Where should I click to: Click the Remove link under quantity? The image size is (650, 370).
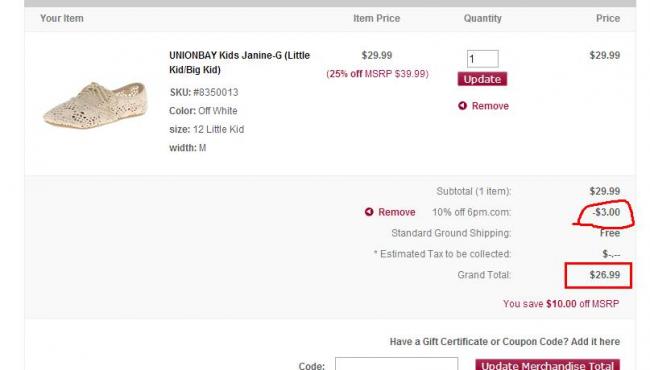point(490,106)
